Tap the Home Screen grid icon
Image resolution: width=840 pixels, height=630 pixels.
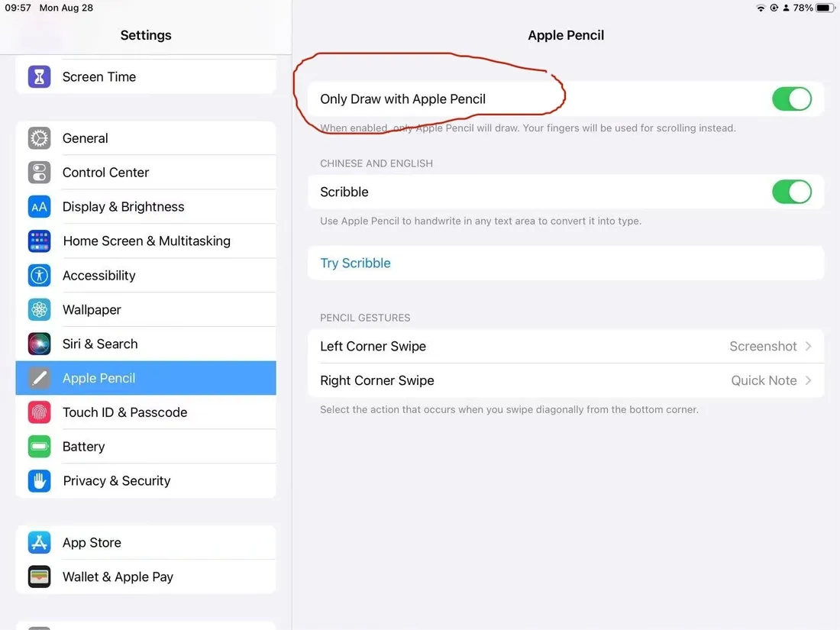click(x=39, y=241)
